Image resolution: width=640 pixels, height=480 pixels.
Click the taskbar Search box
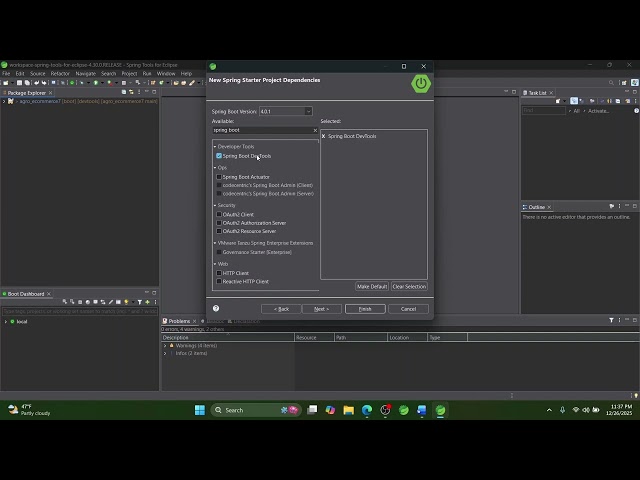point(256,410)
